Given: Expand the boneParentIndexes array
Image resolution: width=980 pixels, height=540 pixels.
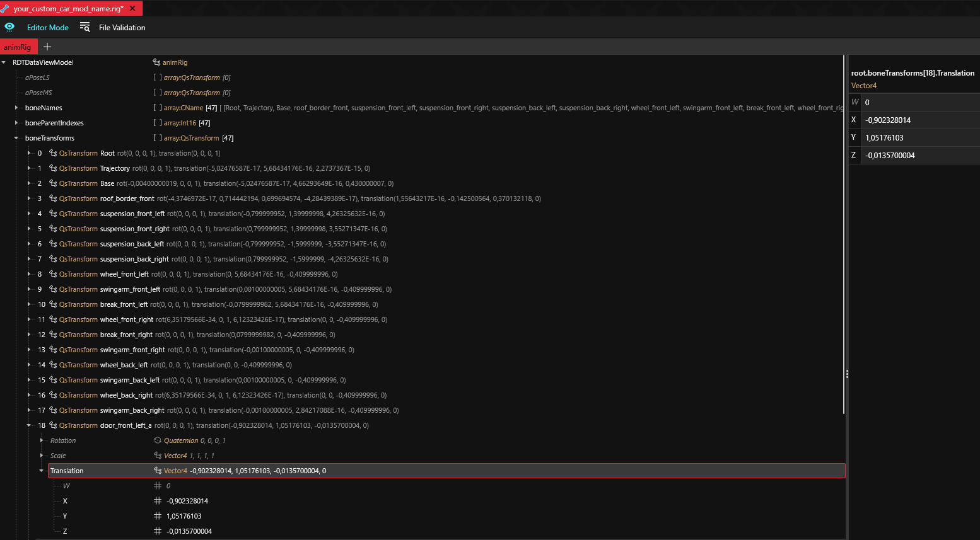Looking at the screenshot, I should 16,123.
